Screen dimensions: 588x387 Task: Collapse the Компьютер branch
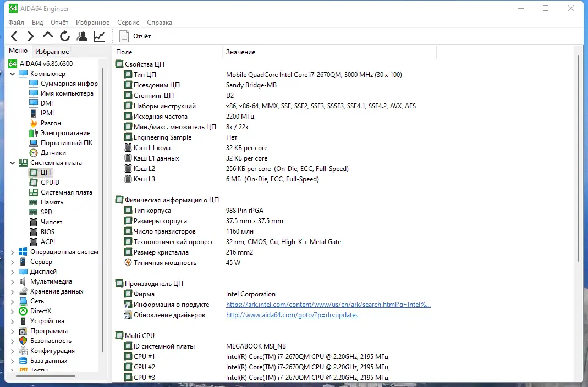(x=12, y=73)
